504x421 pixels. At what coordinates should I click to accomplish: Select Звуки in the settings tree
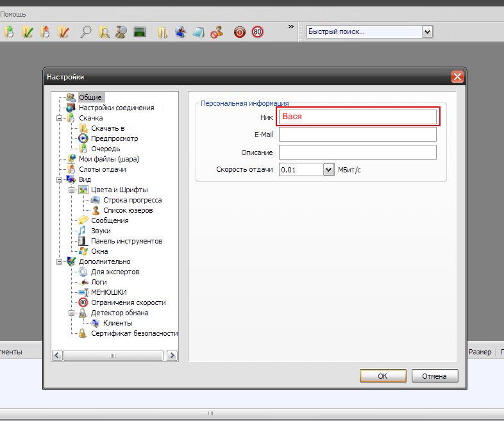tap(101, 231)
